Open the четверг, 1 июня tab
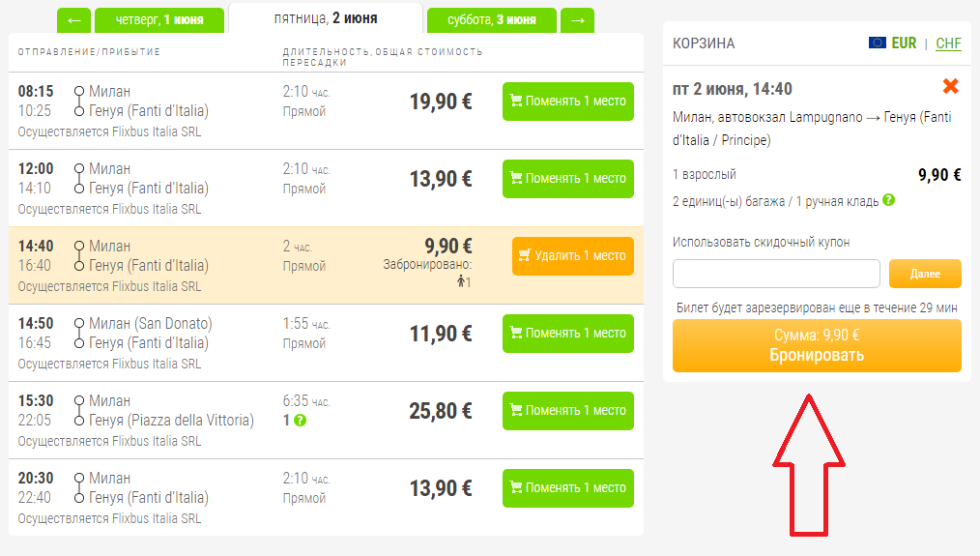 (x=159, y=19)
